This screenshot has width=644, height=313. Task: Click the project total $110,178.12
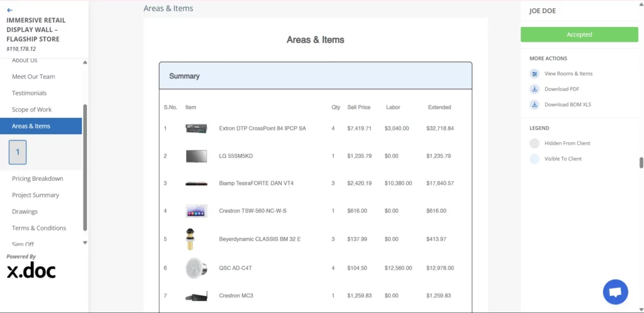point(21,48)
